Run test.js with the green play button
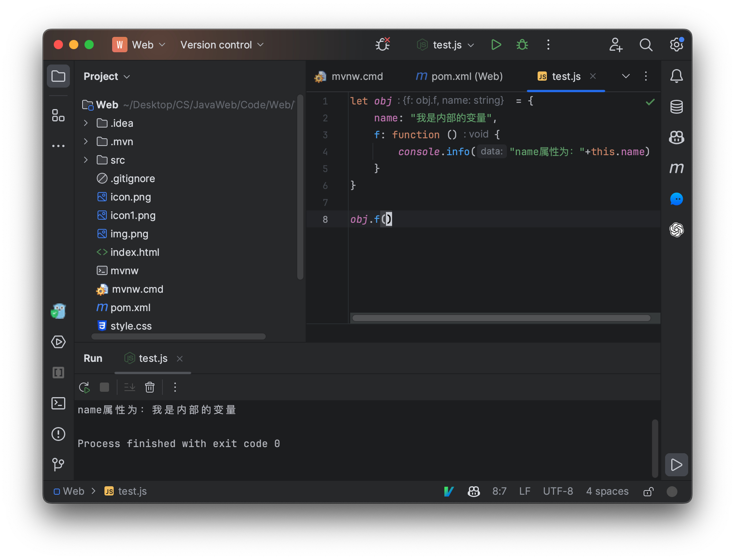The width and height of the screenshot is (735, 560). [x=496, y=45]
